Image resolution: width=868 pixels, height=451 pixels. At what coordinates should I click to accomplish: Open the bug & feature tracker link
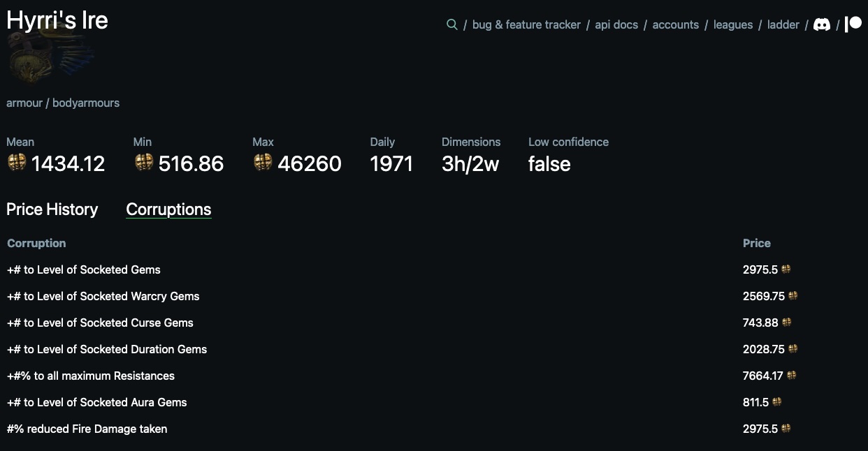[526, 24]
